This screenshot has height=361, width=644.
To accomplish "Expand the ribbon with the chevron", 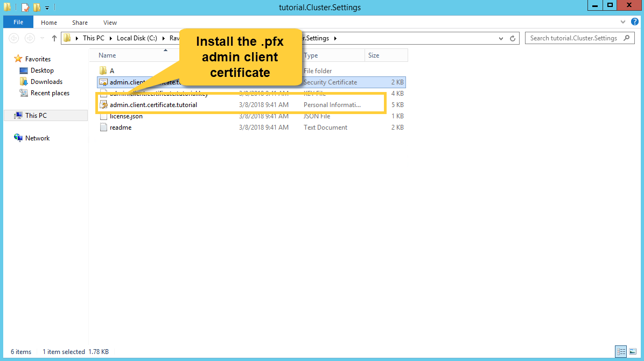I will [623, 22].
